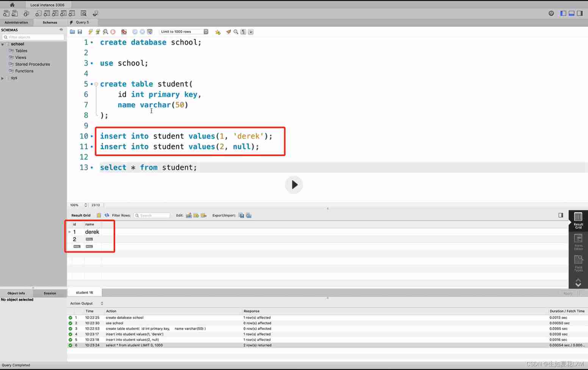Select Stored Procedures under school schema

[x=33, y=64]
